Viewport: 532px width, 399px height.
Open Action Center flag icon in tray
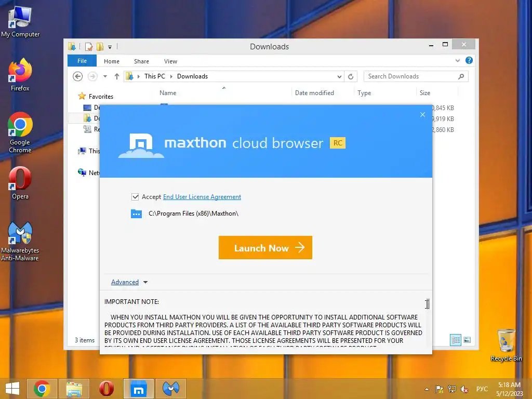coord(439,389)
